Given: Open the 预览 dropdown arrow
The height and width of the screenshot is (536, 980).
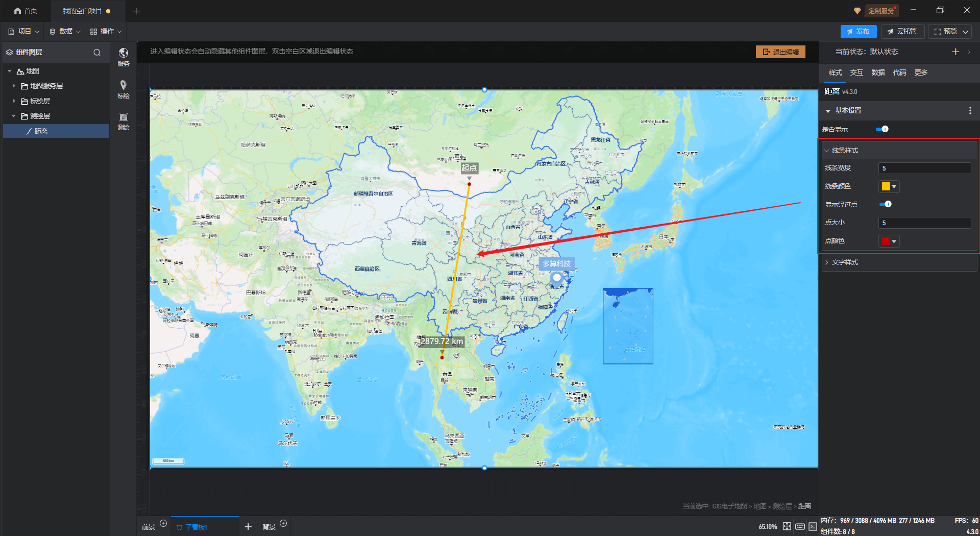Looking at the screenshot, I should (x=966, y=32).
